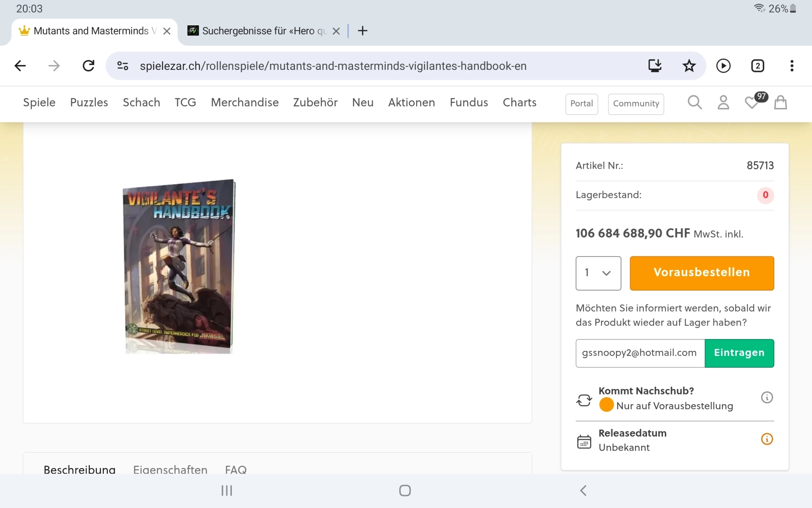The height and width of the screenshot is (508, 812).
Task: Click the Releasedatum calendar icon
Action: coord(584,441)
